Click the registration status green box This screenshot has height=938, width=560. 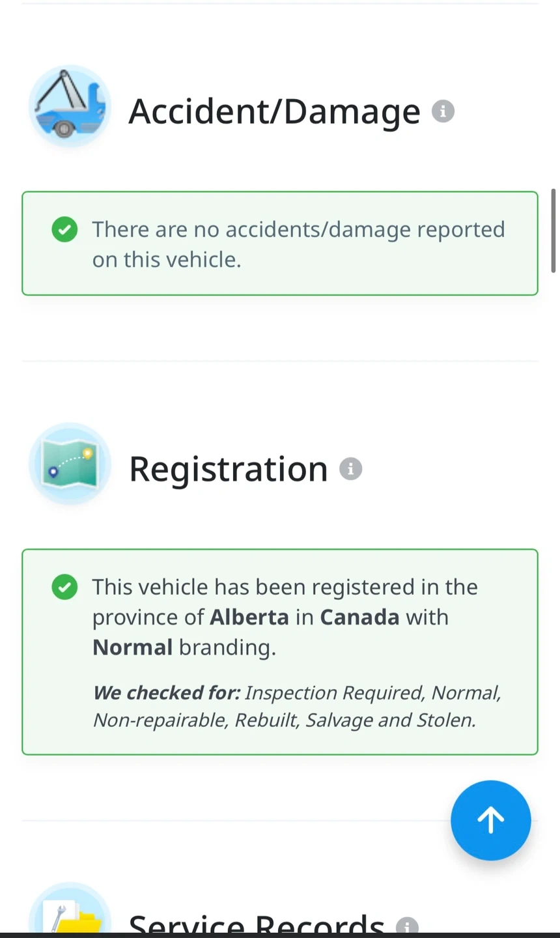pos(280,652)
